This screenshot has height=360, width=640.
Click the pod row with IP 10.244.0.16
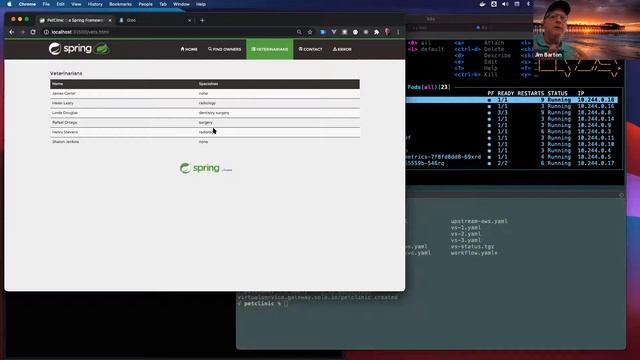pos(512,106)
